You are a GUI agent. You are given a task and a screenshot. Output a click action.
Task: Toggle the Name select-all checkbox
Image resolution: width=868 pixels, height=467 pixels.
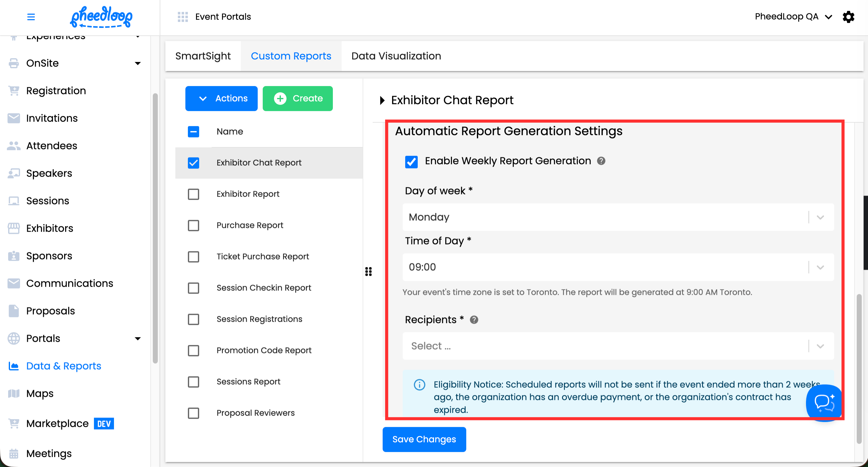click(x=194, y=132)
